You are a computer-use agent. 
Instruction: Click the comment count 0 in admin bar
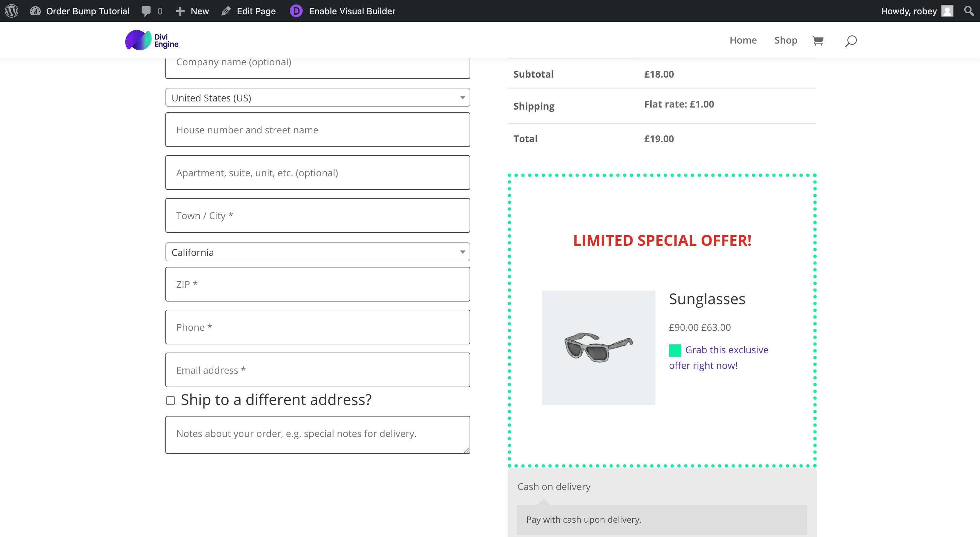click(160, 11)
